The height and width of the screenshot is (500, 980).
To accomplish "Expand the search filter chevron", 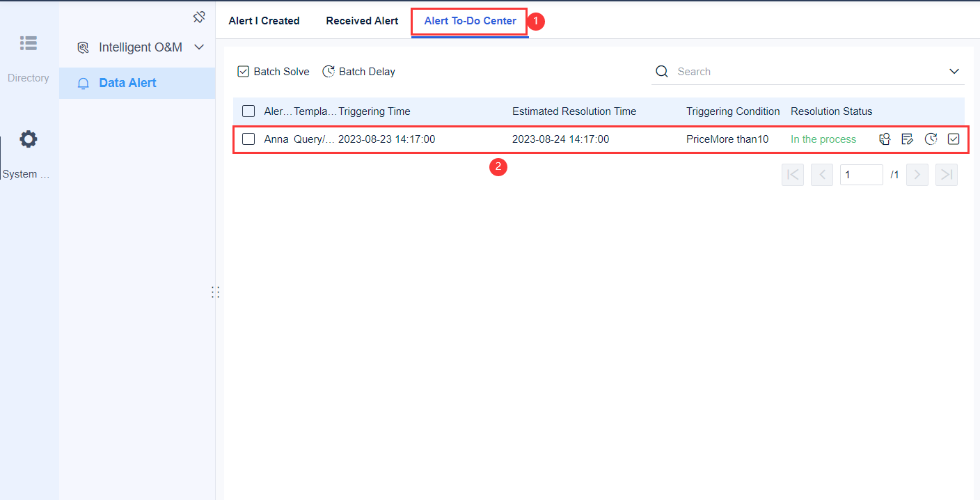I will [954, 71].
